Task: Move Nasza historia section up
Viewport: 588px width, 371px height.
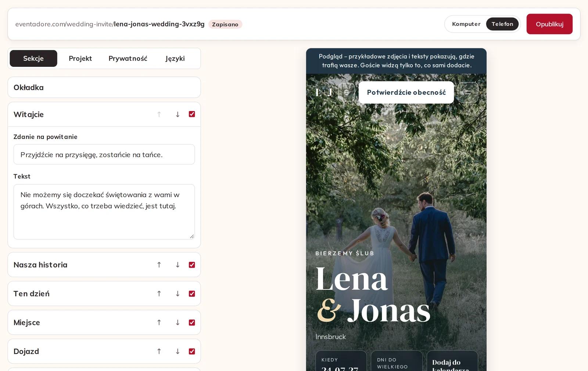Action: [159, 265]
